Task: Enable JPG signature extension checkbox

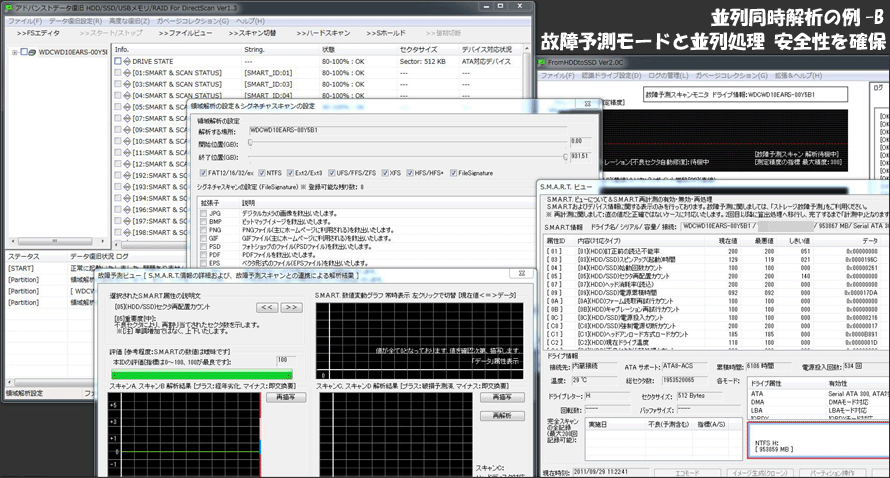Action: [x=203, y=213]
